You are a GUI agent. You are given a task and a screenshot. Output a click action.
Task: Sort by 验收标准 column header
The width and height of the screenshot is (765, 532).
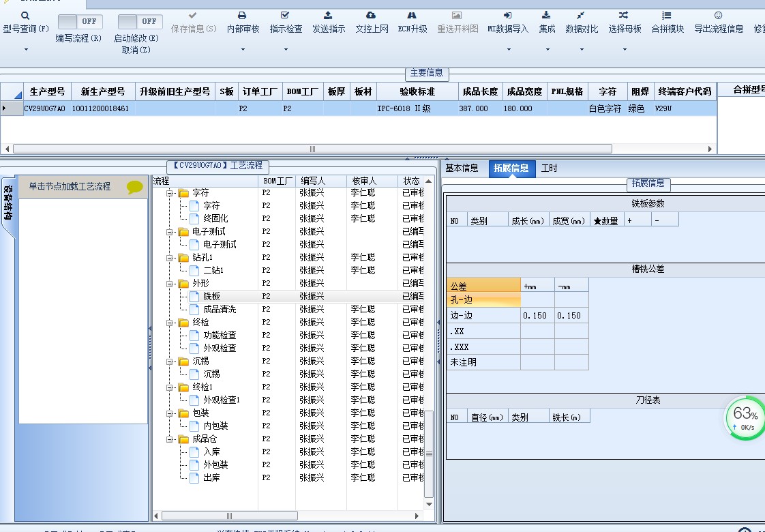click(417, 91)
